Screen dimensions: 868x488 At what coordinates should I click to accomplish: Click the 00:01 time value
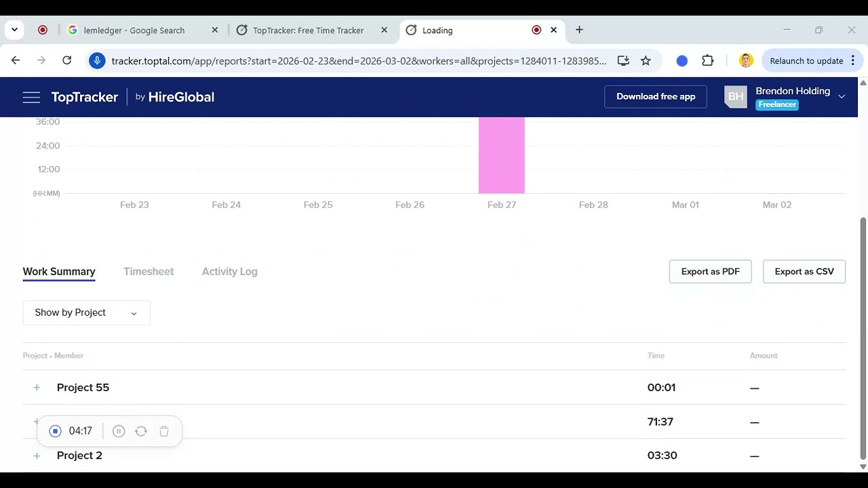pos(661,388)
